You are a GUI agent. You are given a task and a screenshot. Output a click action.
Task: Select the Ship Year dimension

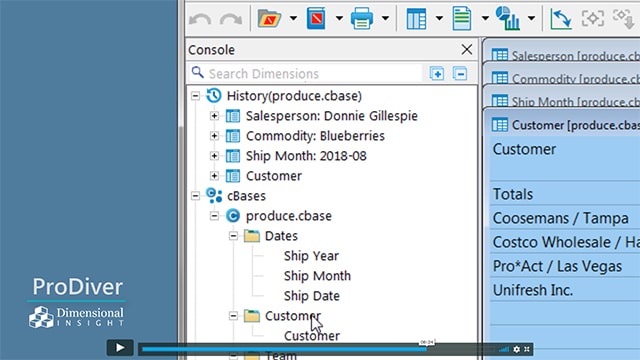[311, 256]
